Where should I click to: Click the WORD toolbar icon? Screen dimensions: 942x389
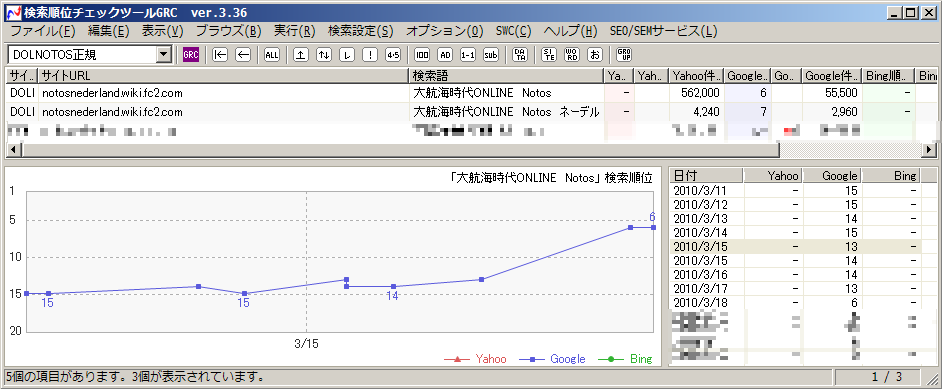pyautogui.click(x=572, y=55)
